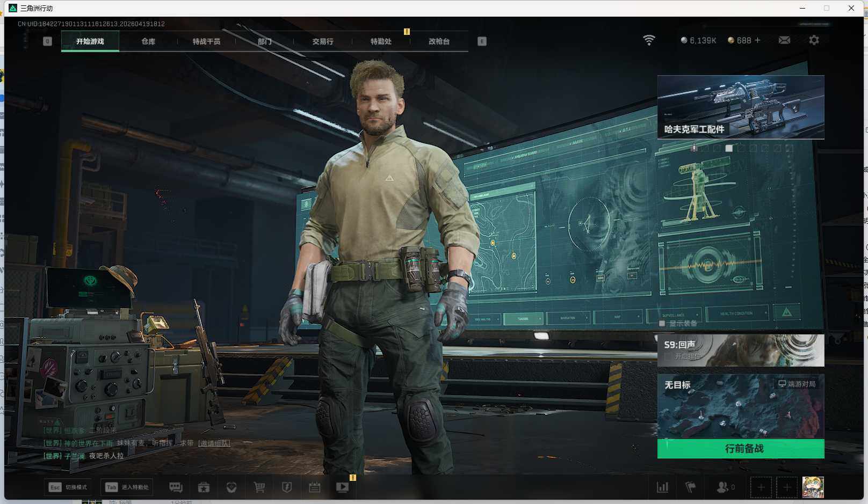Click the Tab 进入特勤处 button
868x504 pixels.
127,487
